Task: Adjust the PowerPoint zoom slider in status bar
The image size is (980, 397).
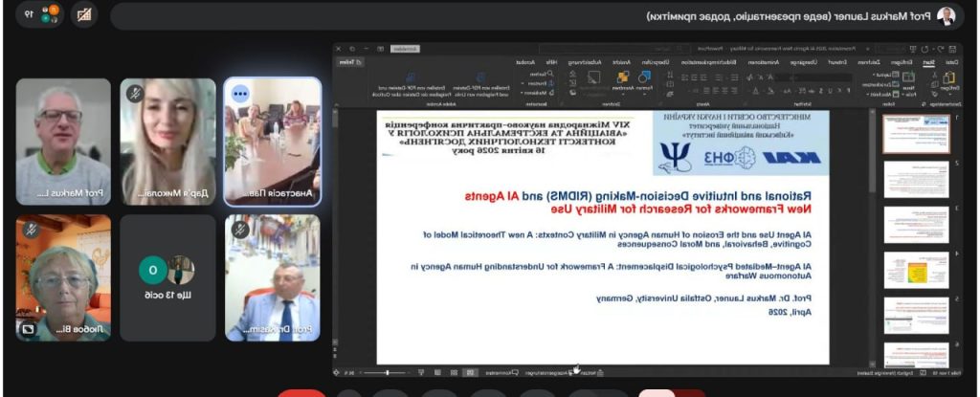Action: pyautogui.click(x=387, y=372)
